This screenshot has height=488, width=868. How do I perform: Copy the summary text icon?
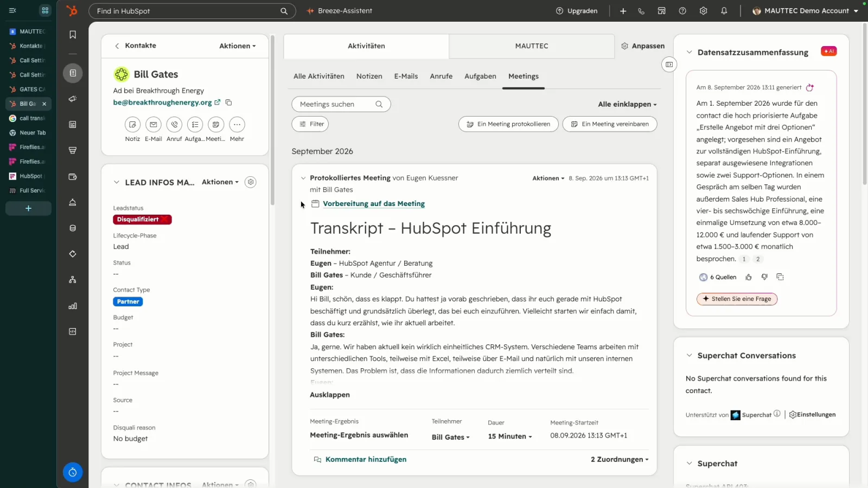[x=780, y=277]
